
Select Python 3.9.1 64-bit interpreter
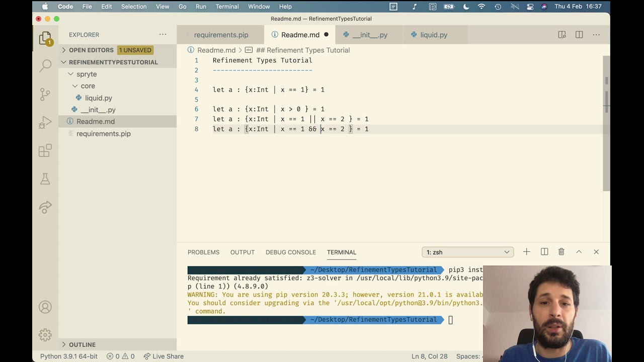(x=69, y=356)
